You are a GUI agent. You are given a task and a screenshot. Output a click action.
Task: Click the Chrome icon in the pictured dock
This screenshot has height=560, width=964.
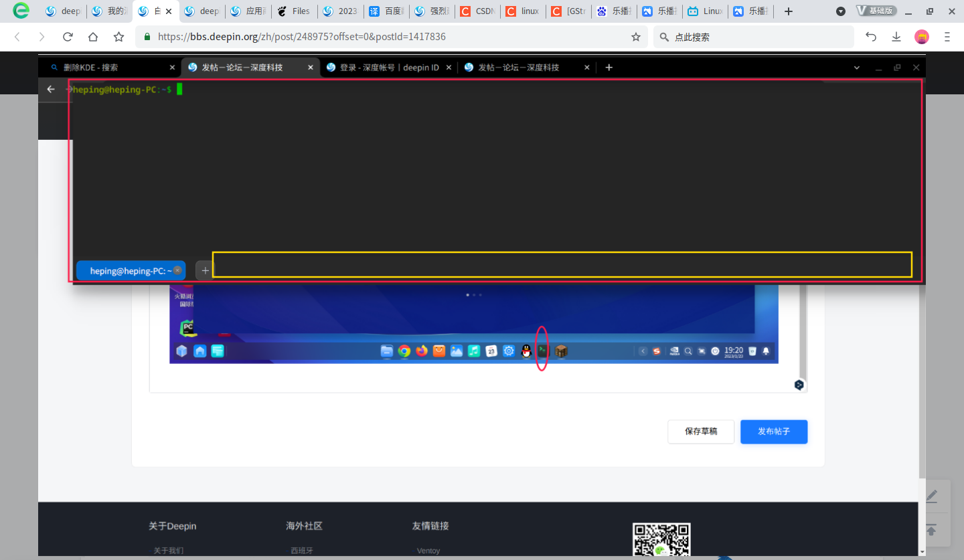click(x=404, y=351)
